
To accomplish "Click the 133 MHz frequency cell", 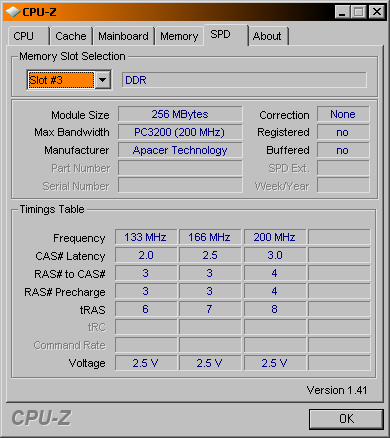I will click(x=146, y=237).
